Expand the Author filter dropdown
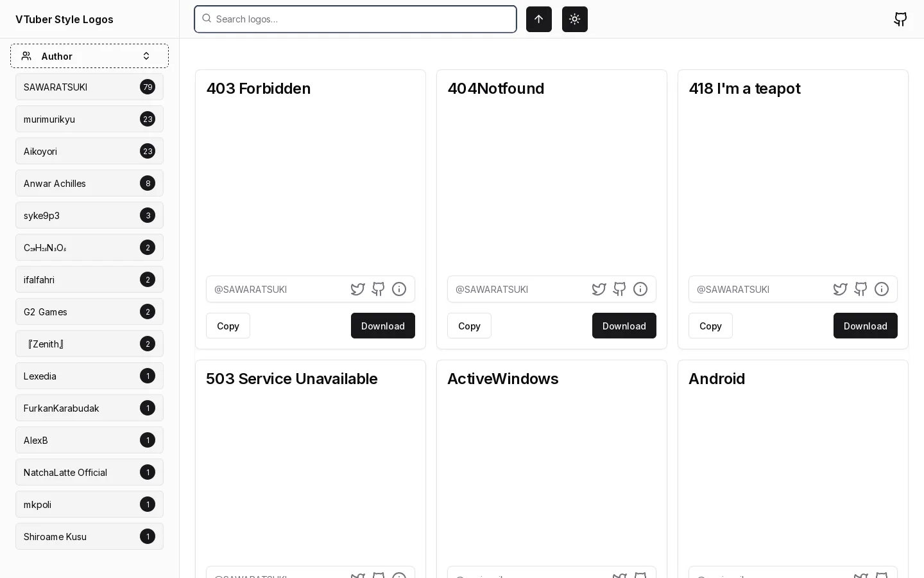 [89, 56]
